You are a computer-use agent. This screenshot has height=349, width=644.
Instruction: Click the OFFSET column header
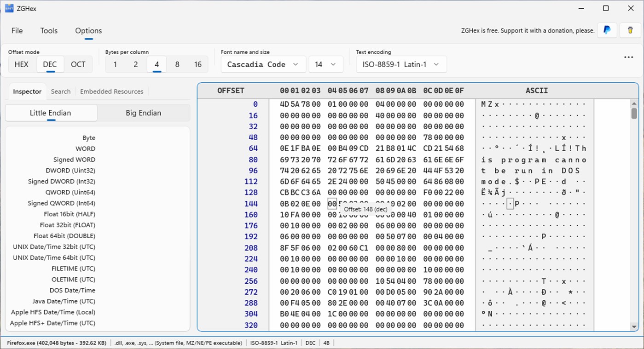(x=231, y=91)
